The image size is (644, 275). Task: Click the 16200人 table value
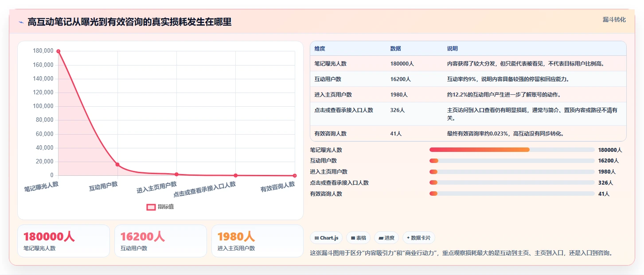[400, 79]
